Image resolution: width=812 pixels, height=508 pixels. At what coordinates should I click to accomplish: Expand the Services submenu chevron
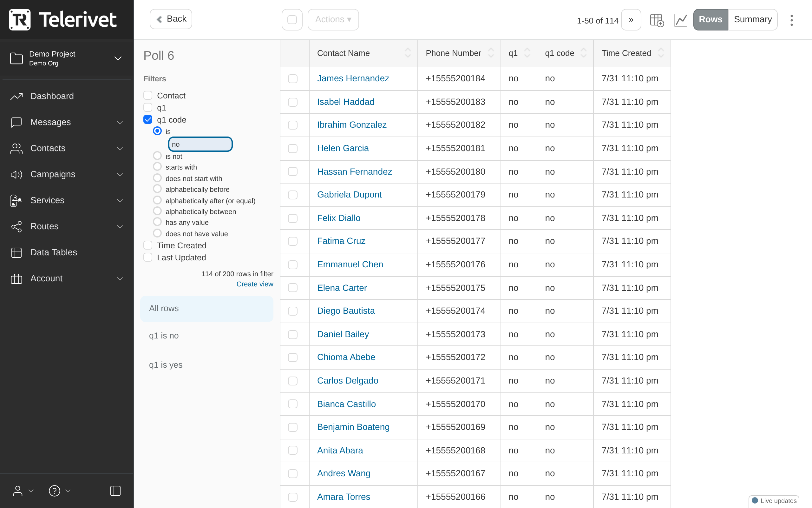120,201
